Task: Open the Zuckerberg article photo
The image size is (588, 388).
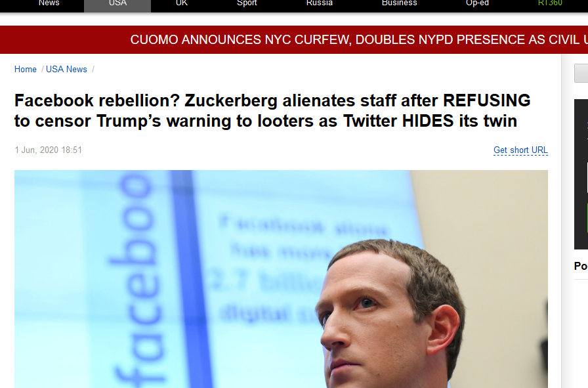Action: click(281, 279)
